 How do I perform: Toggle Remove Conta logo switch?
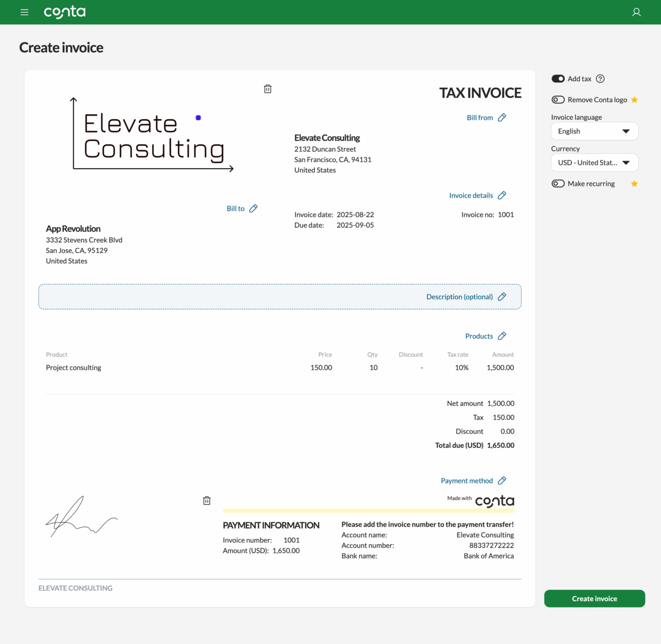click(558, 100)
